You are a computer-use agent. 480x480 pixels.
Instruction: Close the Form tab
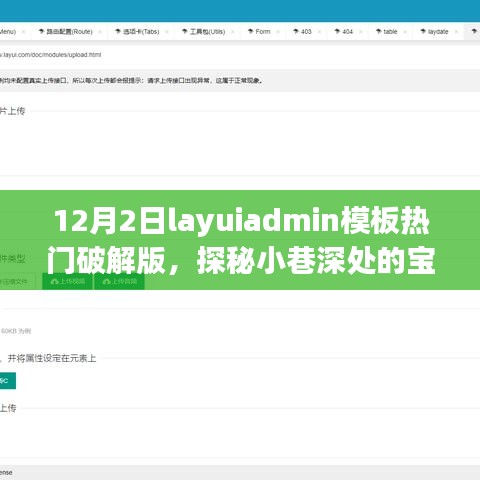278,32
